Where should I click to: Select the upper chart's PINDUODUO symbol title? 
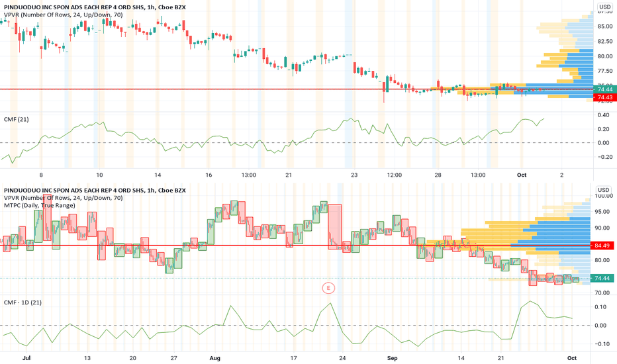[95, 7]
